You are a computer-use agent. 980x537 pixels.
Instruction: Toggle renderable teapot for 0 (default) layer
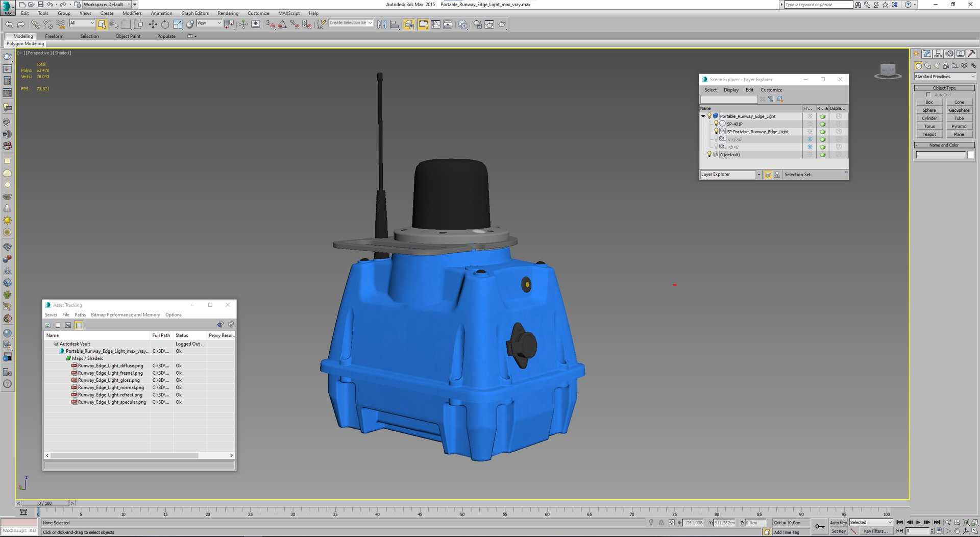click(x=822, y=155)
